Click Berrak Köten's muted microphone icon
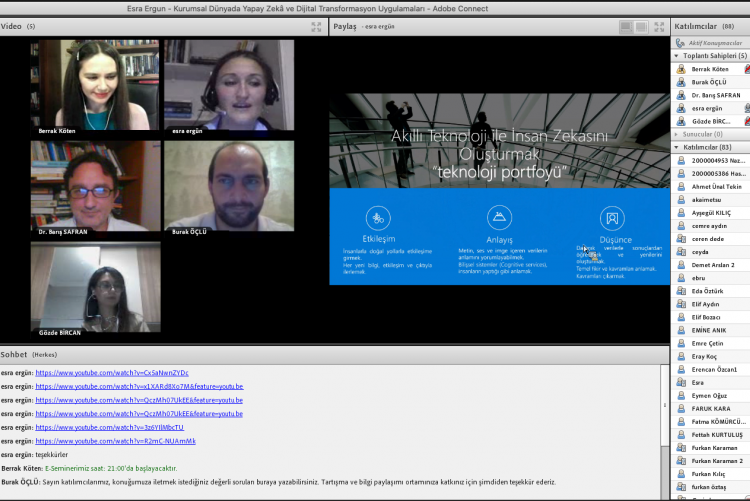This screenshot has width=750, height=501. pyautogui.click(x=746, y=69)
